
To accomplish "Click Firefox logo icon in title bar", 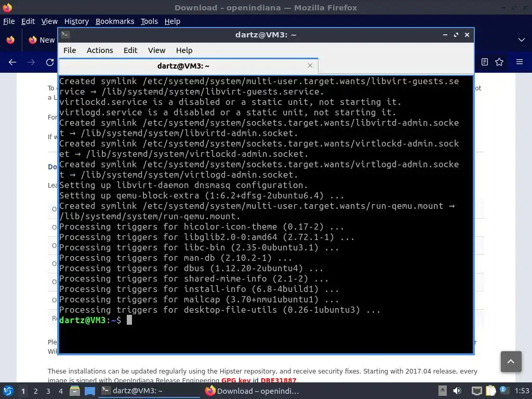I will (x=7, y=7).
